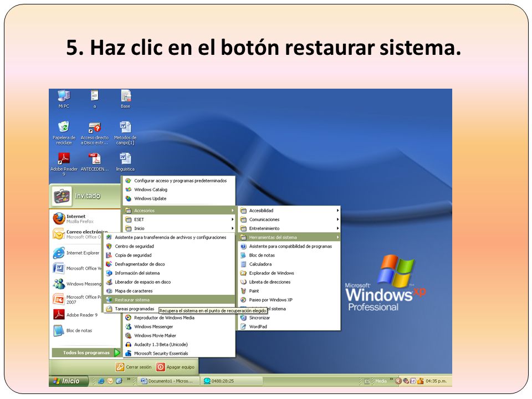
Task: Open Microsoft Office Word in the Start menu
Action: coord(78,268)
